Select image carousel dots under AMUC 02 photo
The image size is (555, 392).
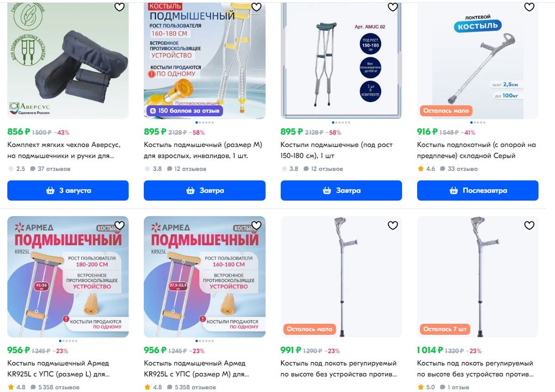point(341,122)
